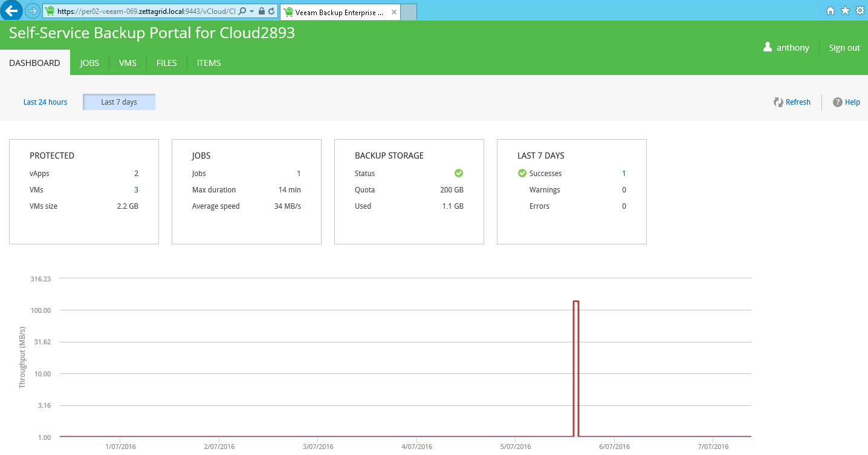The image size is (868, 455).
Task: Click the Errors count 0
Action: coord(624,206)
